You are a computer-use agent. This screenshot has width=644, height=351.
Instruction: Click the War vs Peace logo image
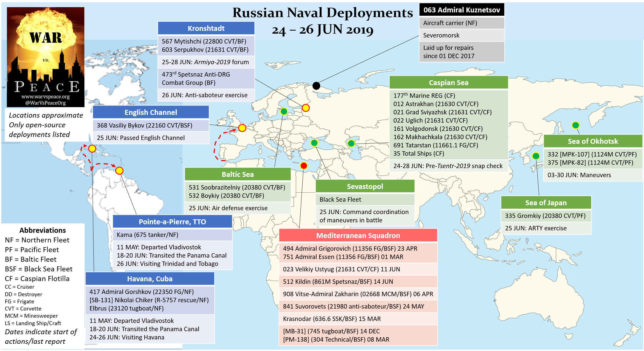[45, 57]
